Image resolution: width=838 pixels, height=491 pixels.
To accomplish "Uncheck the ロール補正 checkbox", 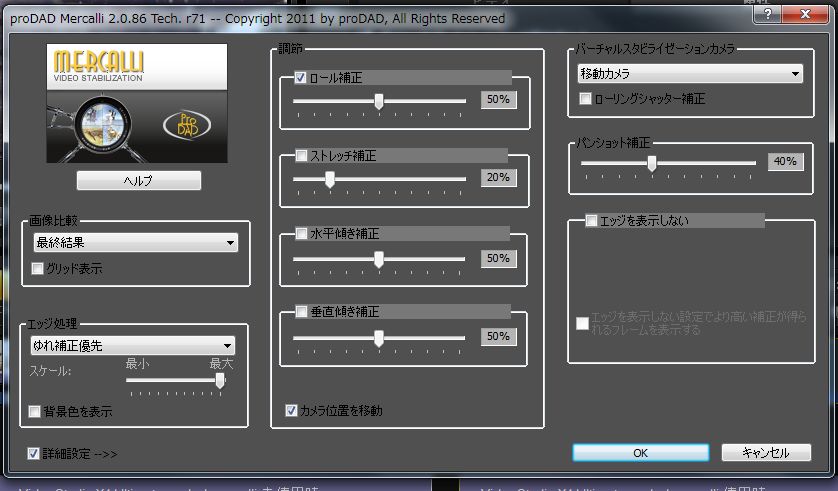I will pos(300,78).
